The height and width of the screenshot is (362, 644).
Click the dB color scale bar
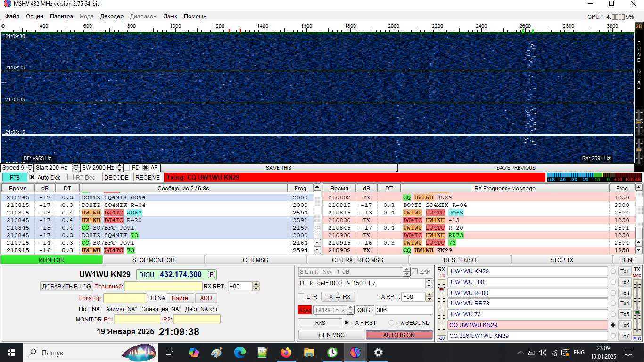594,177
